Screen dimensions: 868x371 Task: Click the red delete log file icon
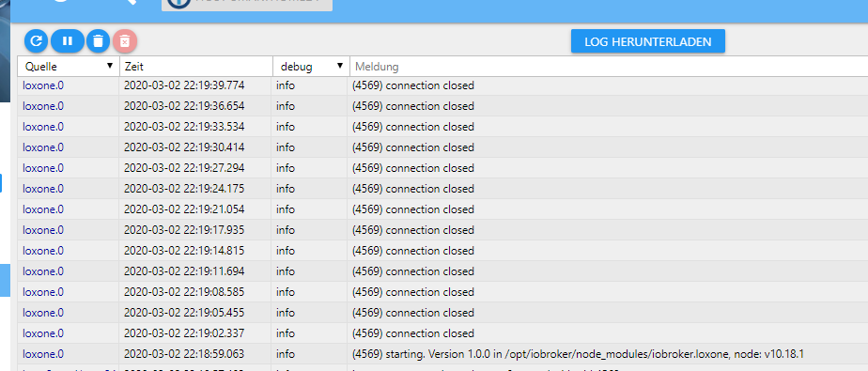point(125,41)
